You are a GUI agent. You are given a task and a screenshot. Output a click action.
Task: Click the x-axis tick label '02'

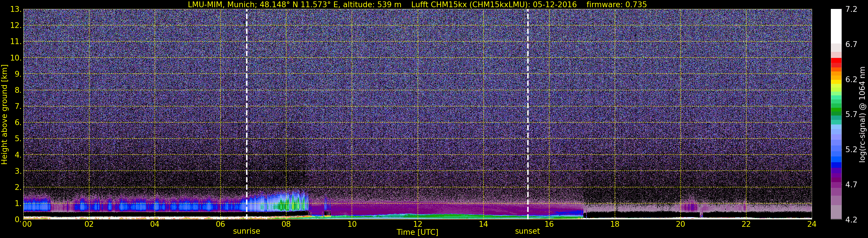[x=89, y=224]
